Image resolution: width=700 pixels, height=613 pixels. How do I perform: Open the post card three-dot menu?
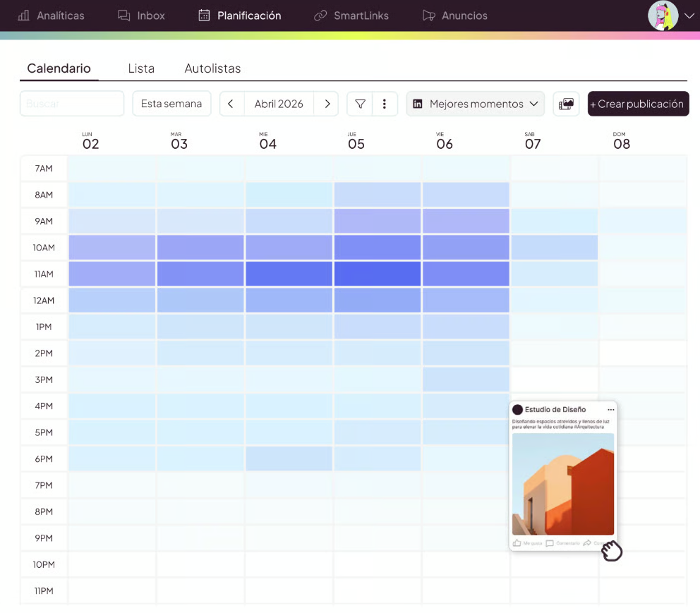pos(611,410)
